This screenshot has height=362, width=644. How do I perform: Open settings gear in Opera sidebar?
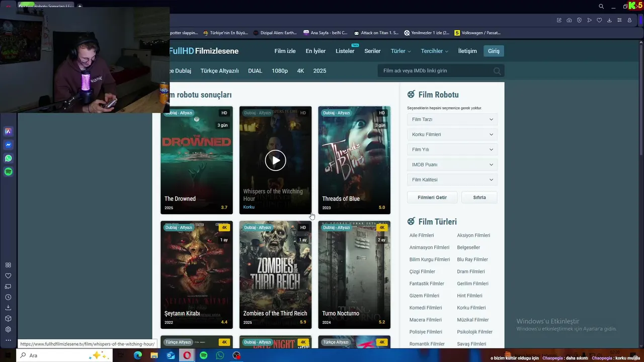[x=8, y=329]
